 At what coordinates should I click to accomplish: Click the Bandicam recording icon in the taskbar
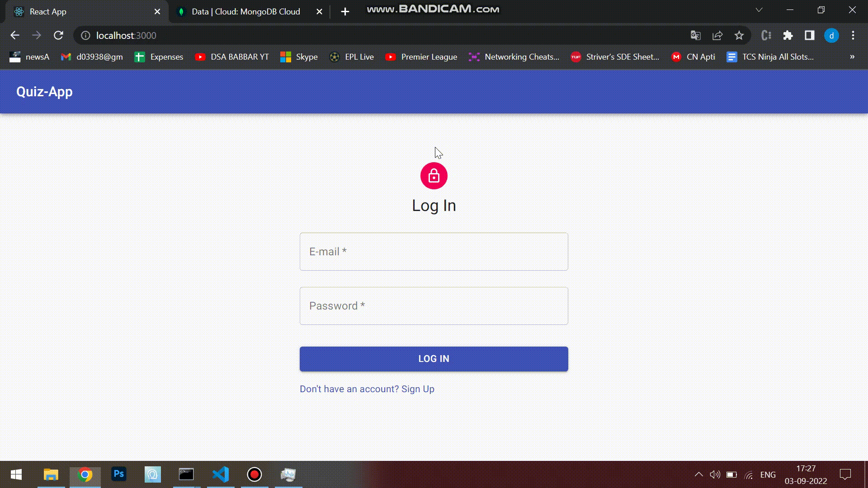tap(254, 474)
